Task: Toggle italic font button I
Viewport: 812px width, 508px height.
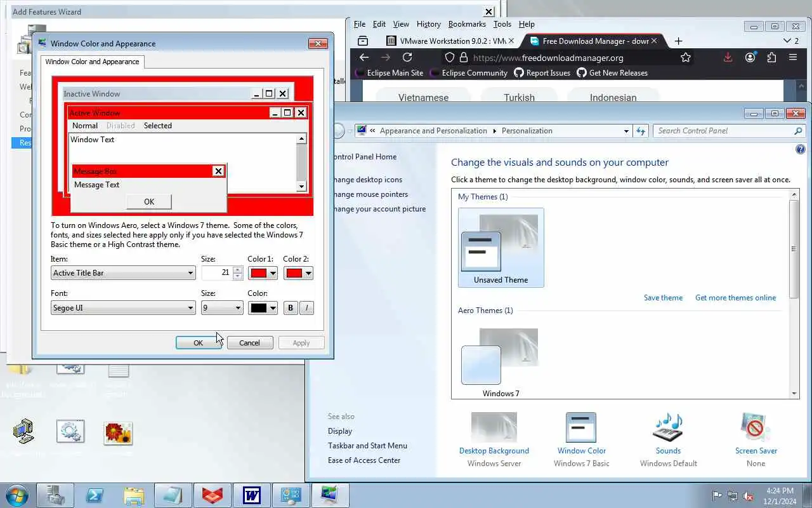Action: pos(306,308)
